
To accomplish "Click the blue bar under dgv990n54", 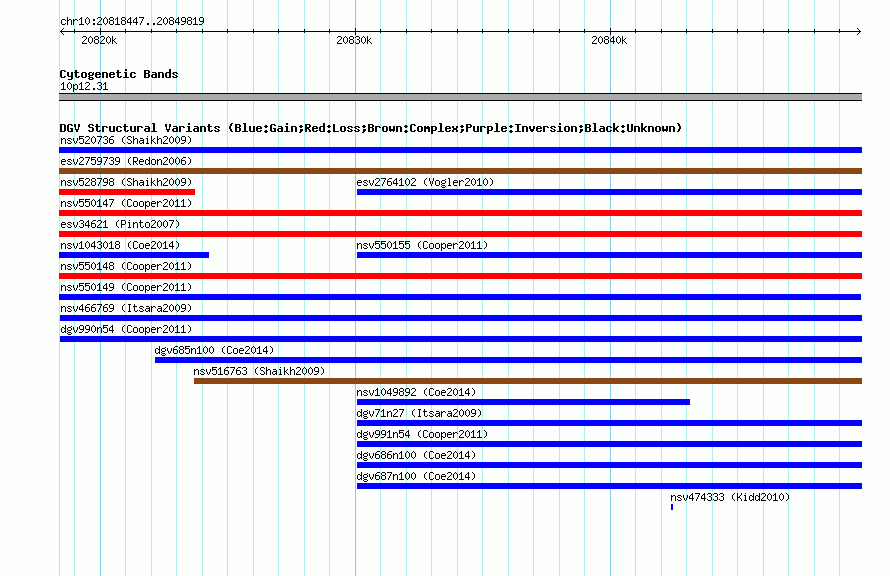I will [x=460, y=339].
